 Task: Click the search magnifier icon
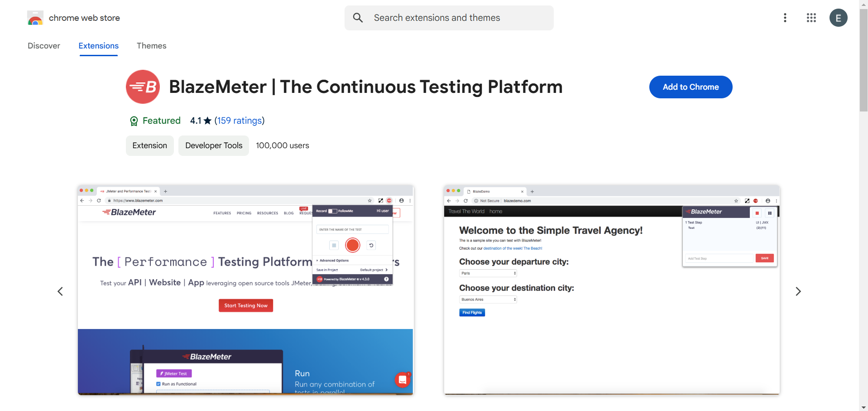[358, 18]
